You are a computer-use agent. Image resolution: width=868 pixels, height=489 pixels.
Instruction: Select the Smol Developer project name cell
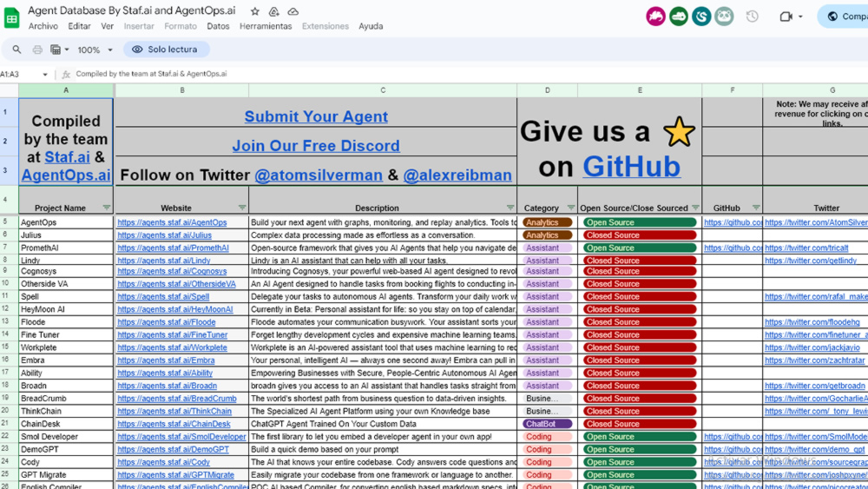[66, 437]
